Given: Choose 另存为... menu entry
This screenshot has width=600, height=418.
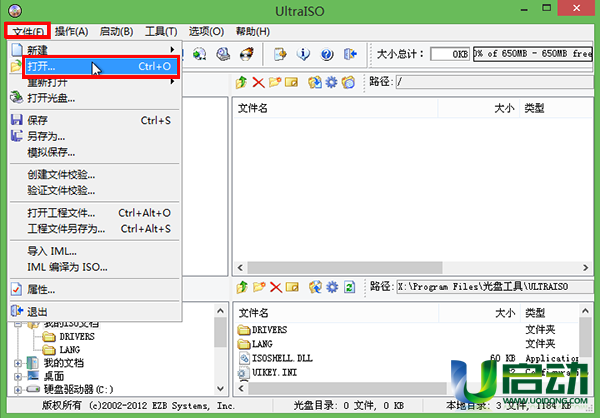Looking at the screenshot, I should pos(94,136).
